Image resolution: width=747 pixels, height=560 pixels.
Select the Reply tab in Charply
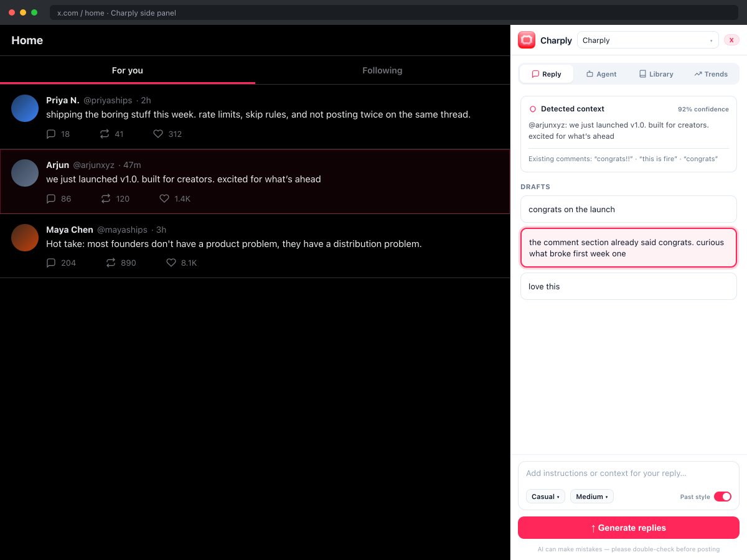click(547, 74)
